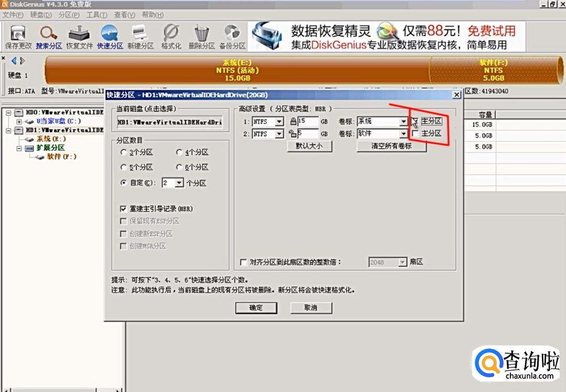
Task: Close the 快速分区 dialog
Action: [456, 95]
